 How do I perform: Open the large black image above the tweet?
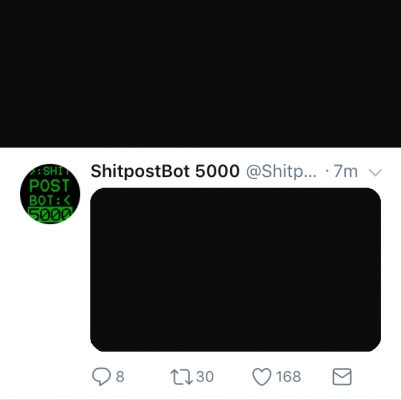point(200,73)
